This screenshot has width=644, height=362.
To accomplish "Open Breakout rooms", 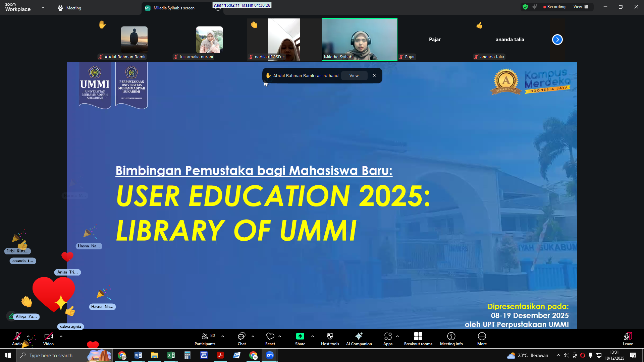I will (x=418, y=339).
